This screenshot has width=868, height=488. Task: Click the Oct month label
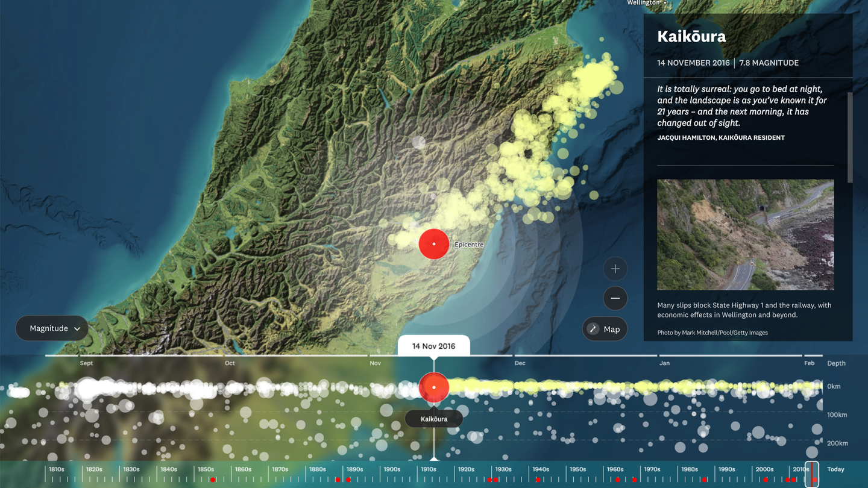click(x=230, y=363)
